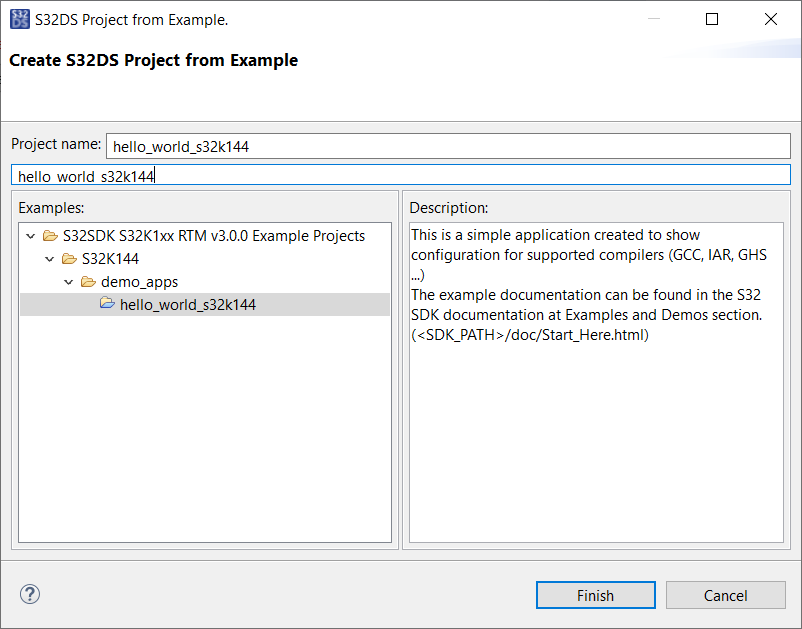The height and width of the screenshot is (629, 802).
Task: Click the S32SDK Example Projects folder icon
Action: [x=50, y=236]
